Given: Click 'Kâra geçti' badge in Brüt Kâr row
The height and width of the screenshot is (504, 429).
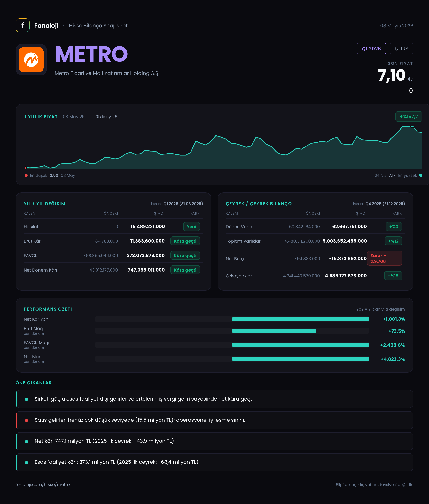Looking at the screenshot, I should tap(185, 241).
